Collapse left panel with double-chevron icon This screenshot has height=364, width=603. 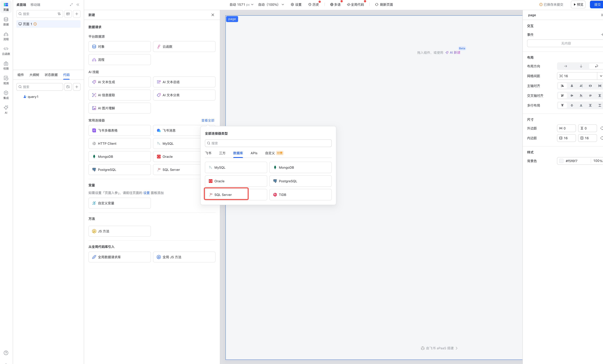(78, 5)
